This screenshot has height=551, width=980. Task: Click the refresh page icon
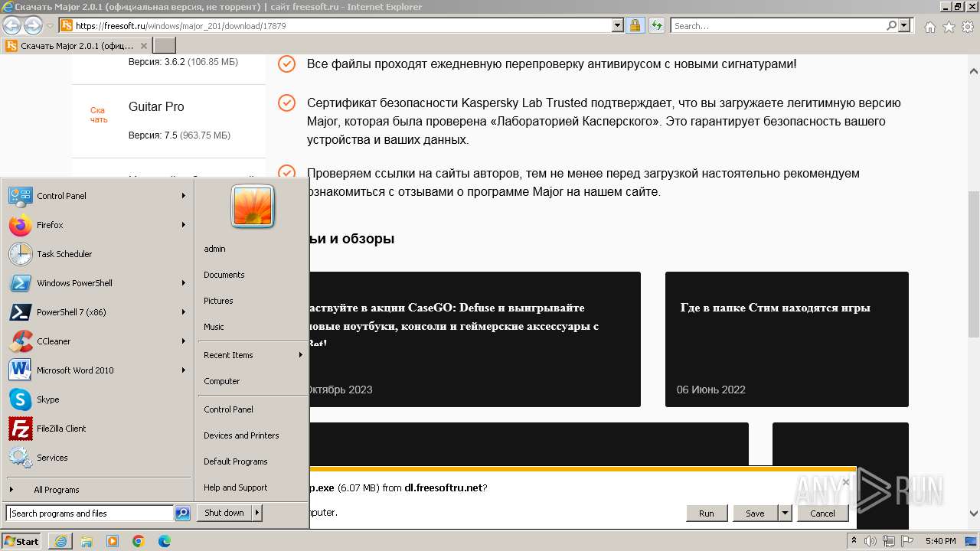656,25
